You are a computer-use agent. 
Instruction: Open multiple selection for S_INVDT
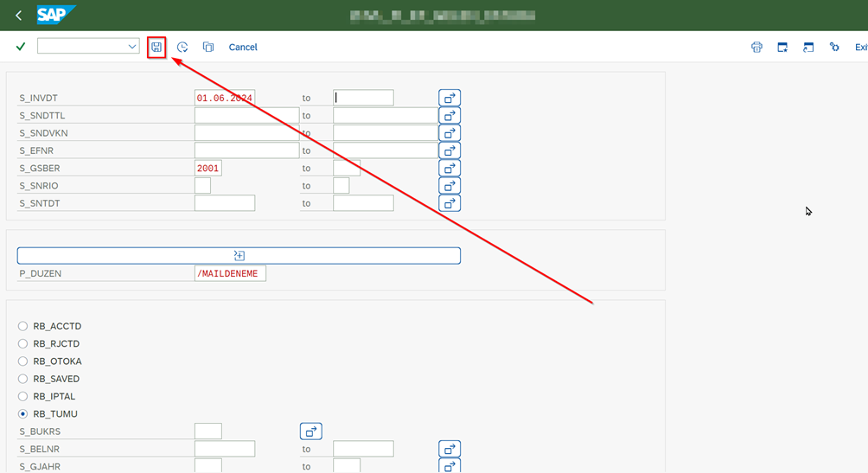click(x=450, y=98)
